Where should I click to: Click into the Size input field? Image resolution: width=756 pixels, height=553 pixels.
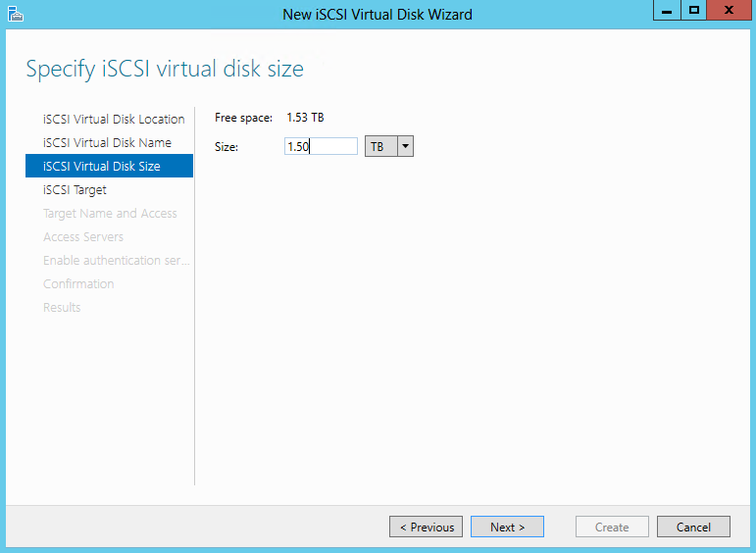tap(321, 146)
